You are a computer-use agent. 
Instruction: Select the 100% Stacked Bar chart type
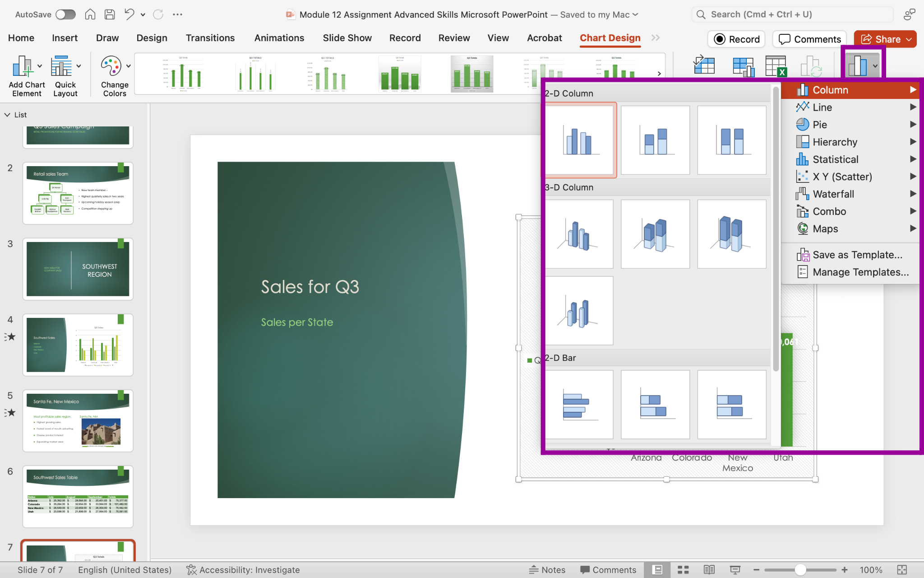coord(732,405)
